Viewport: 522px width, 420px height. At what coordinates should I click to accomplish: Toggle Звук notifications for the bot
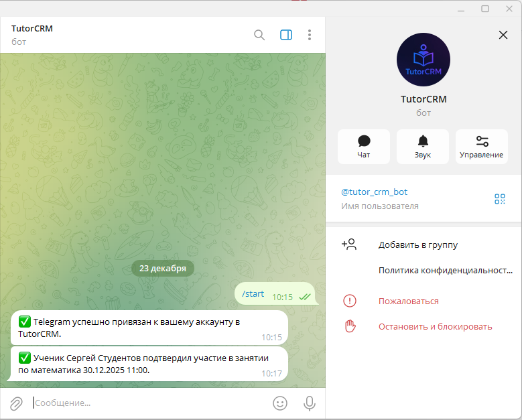pos(422,147)
